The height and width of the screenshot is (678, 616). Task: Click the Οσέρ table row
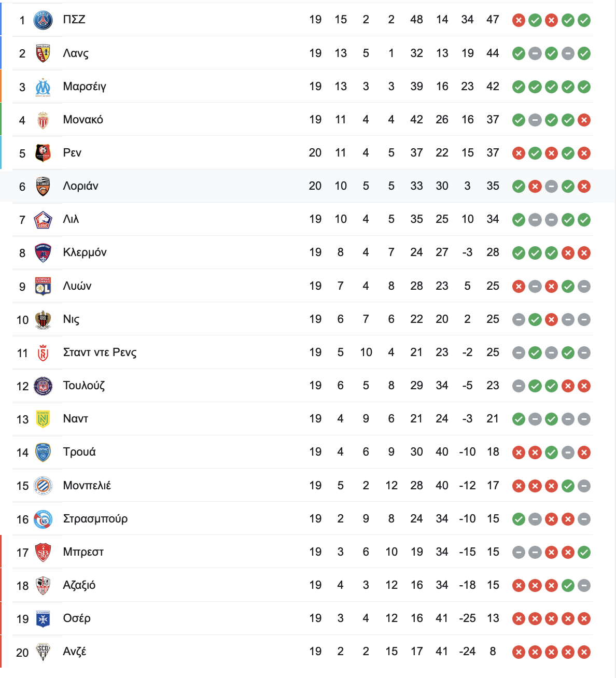click(x=303, y=618)
